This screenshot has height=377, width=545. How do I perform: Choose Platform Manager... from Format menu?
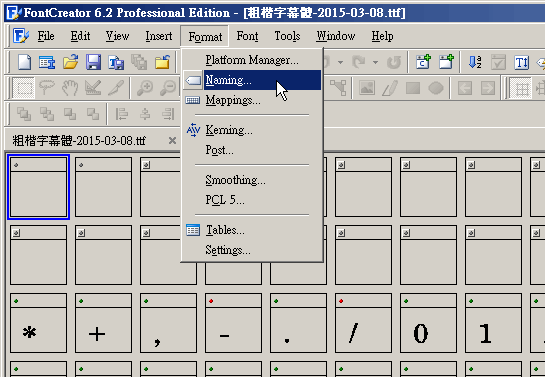252,60
